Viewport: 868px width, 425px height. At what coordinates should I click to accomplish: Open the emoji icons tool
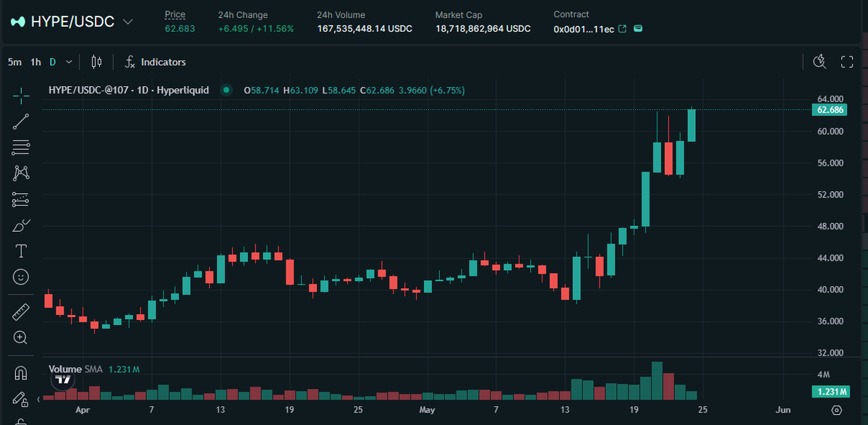(21, 277)
